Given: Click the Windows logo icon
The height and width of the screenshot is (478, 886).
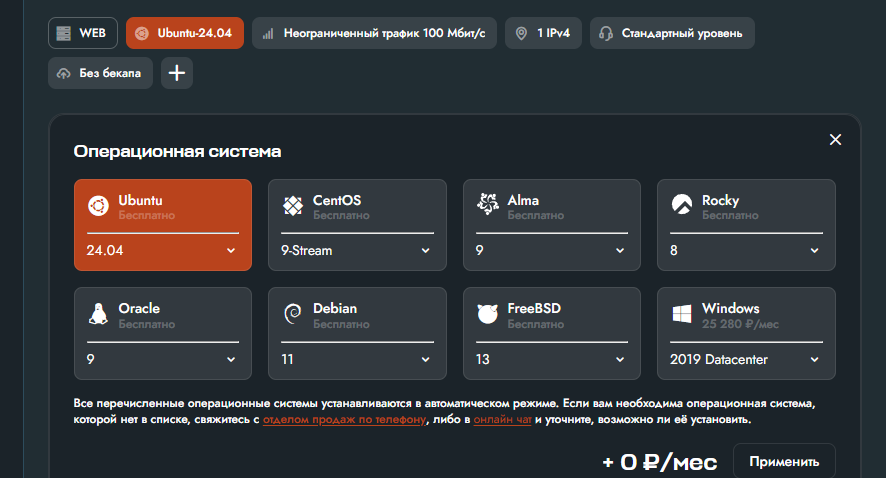Looking at the screenshot, I should (x=682, y=314).
